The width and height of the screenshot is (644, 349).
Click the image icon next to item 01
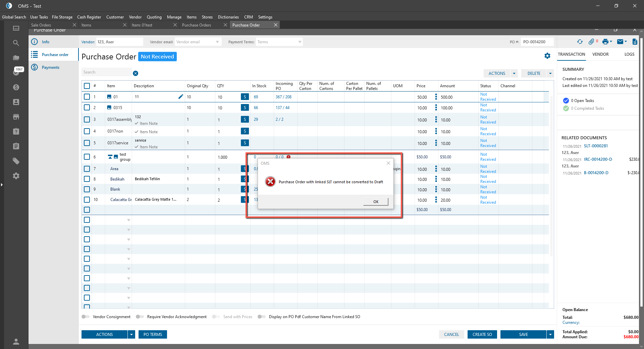tap(109, 97)
